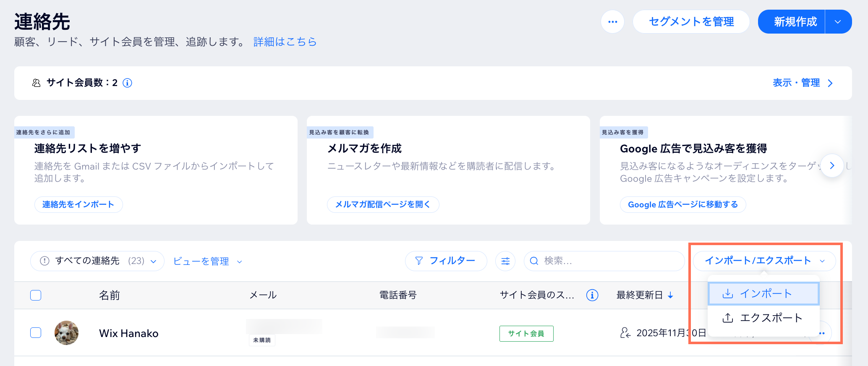868x366 pixels.
Task: Click the セグメントを管理 button
Action: [691, 21]
